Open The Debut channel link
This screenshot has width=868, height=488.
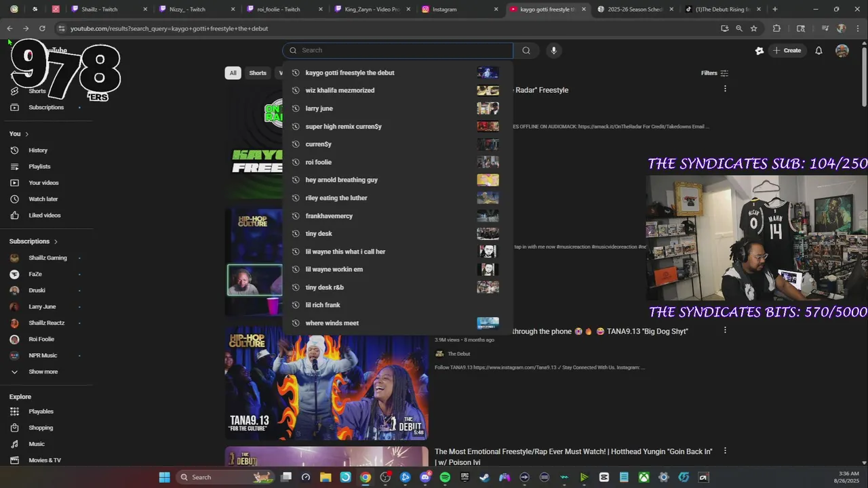click(x=458, y=354)
